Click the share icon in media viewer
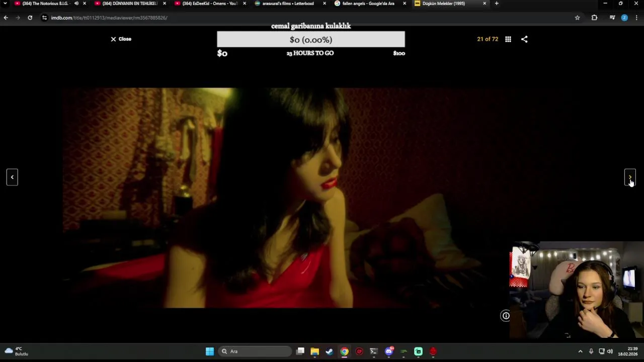Screen dimensions: 644x362 [524, 39]
